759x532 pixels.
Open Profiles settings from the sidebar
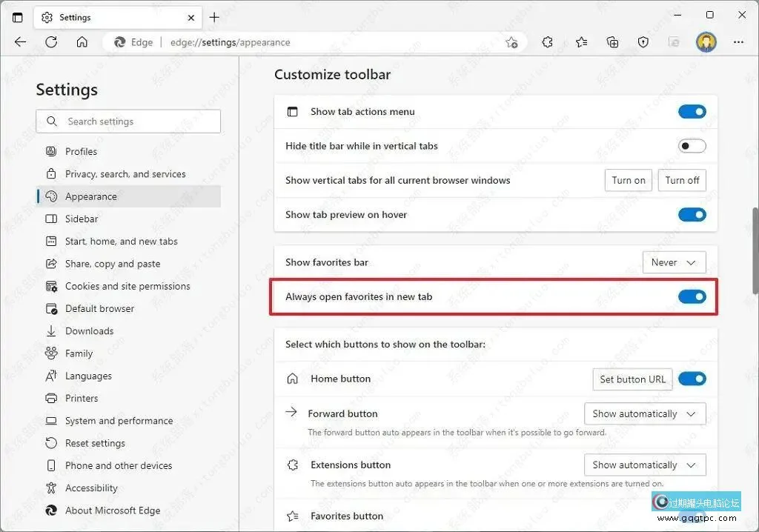click(80, 151)
